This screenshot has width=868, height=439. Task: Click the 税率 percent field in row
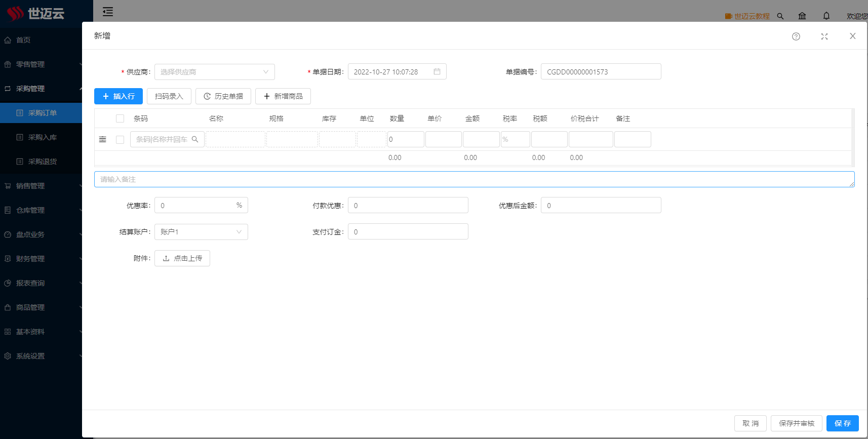516,139
